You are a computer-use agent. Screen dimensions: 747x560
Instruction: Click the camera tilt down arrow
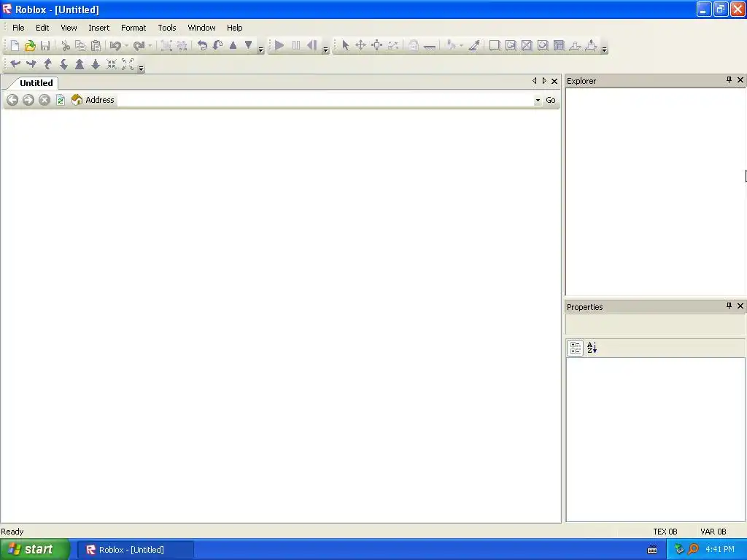[63, 64]
